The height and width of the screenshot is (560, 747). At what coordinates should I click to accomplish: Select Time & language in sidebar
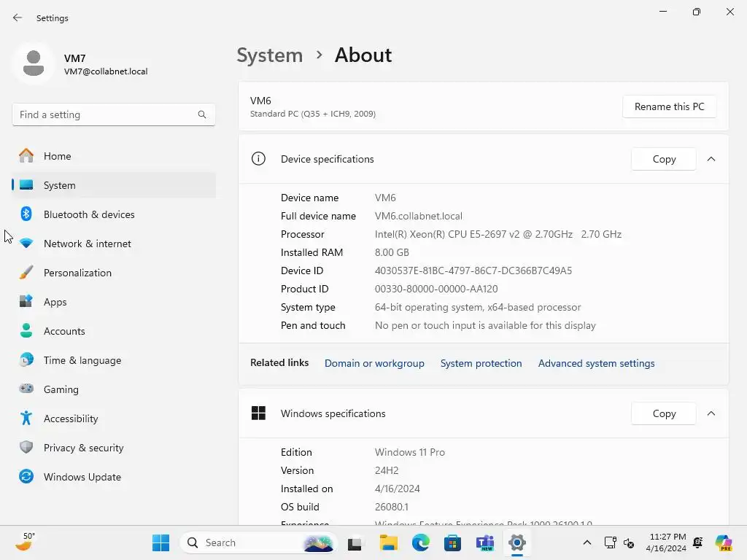tap(113, 360)
